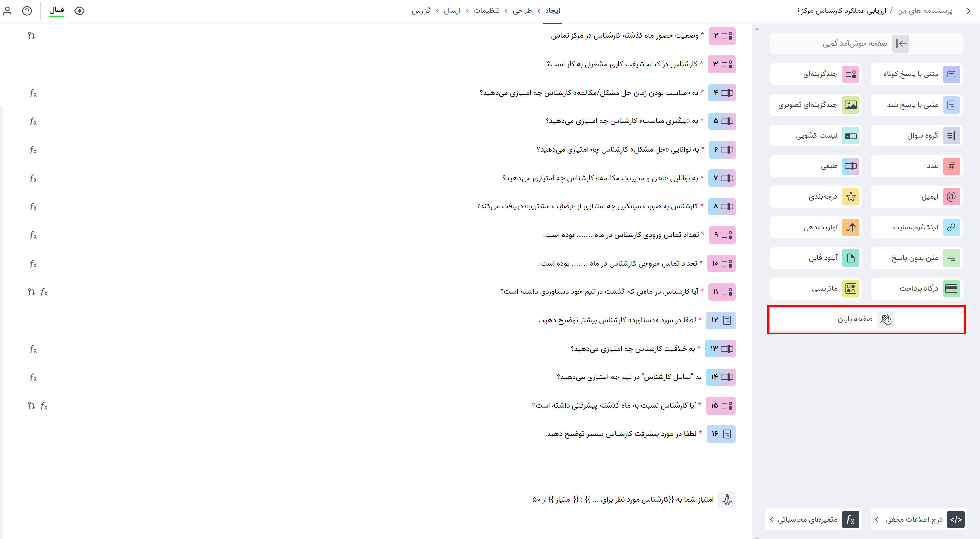
Task: Click the back arrow next to پرسشنامه های من
Action: (x=967, y=11)
